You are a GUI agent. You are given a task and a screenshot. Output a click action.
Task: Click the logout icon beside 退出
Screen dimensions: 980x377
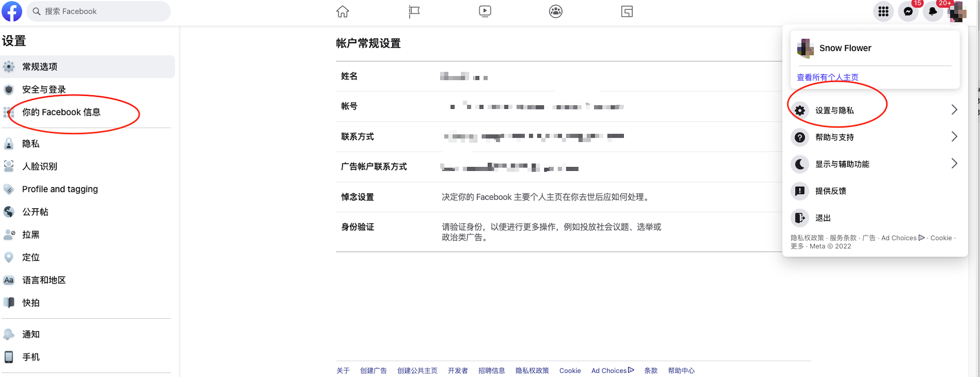800,218
